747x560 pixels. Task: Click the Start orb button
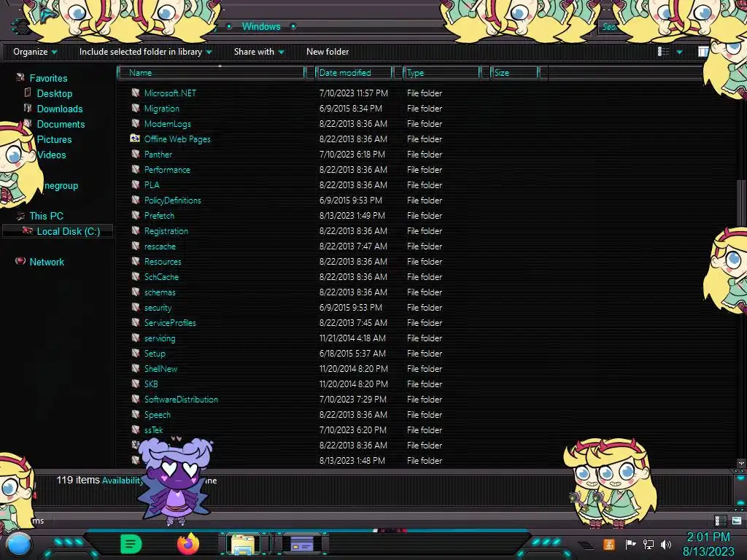(x=20, y=544)
